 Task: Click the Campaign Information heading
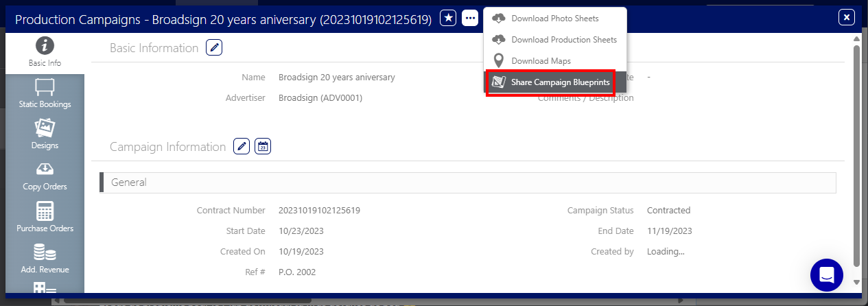coord(167,147)
